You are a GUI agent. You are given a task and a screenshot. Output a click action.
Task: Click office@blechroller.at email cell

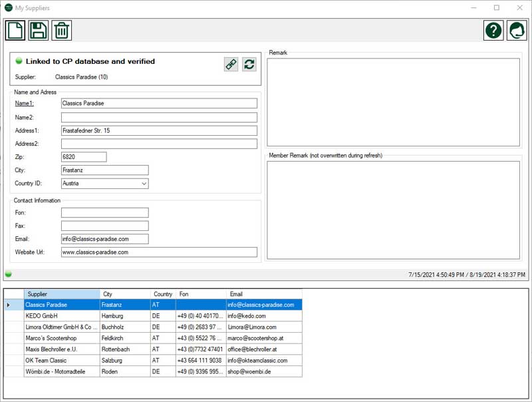264,349
